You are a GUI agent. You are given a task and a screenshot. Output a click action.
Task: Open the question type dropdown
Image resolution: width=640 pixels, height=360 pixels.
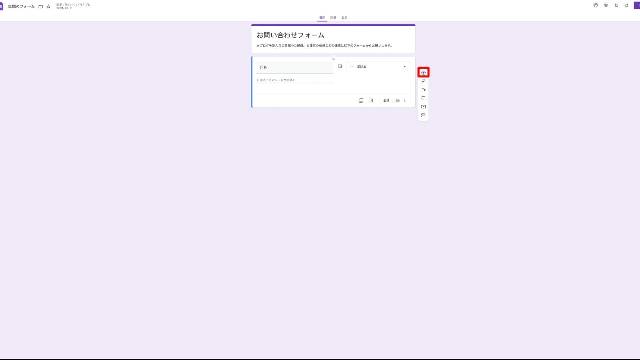coord(379,67)
